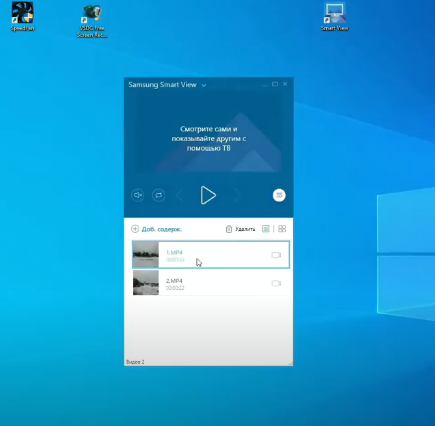
Task: Close the Samsung Smart View window
Action: tap(285, 84)
